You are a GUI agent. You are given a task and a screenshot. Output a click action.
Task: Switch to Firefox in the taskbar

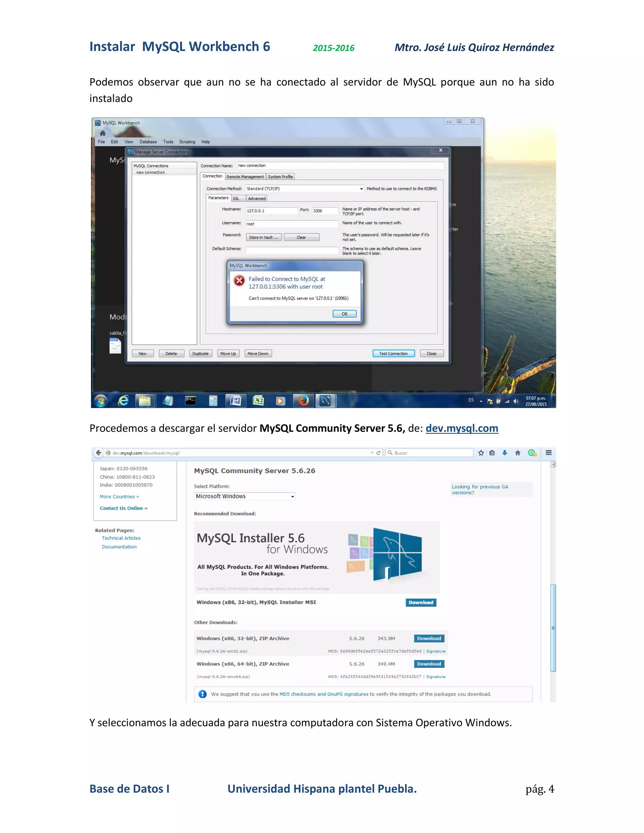pyautogui.click(x=303, y=401)
